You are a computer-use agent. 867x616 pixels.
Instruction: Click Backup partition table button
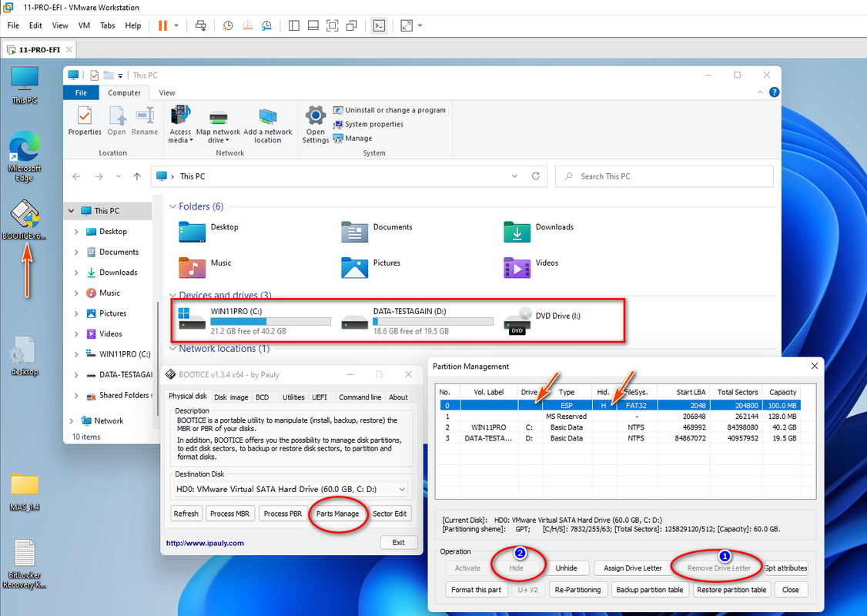[x=650, y=590]
